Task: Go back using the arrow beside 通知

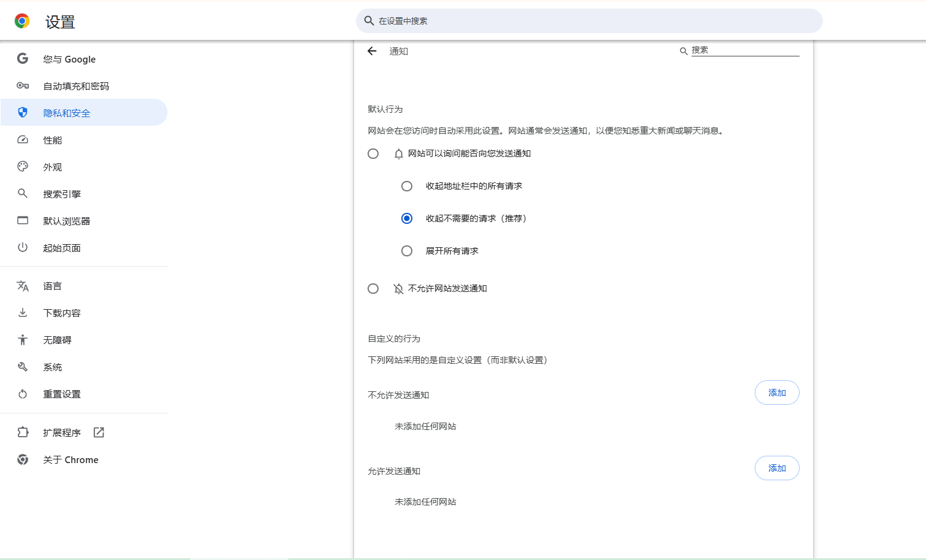Action: [x=372, y=51]
